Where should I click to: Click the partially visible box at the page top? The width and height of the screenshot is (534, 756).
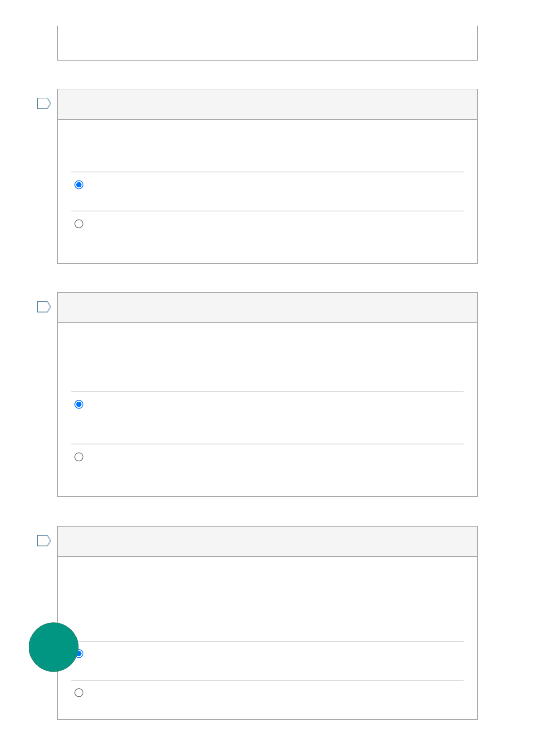click(x=267, y=43)
